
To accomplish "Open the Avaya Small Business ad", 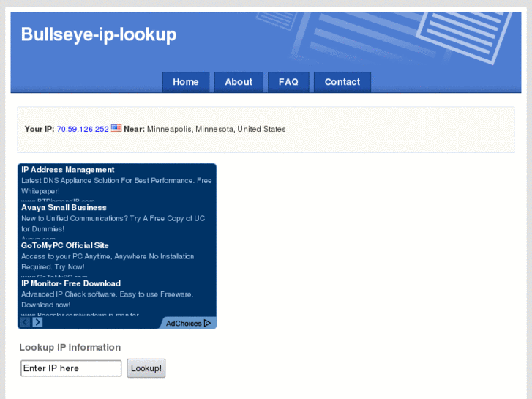I will (x=64, y=207).
